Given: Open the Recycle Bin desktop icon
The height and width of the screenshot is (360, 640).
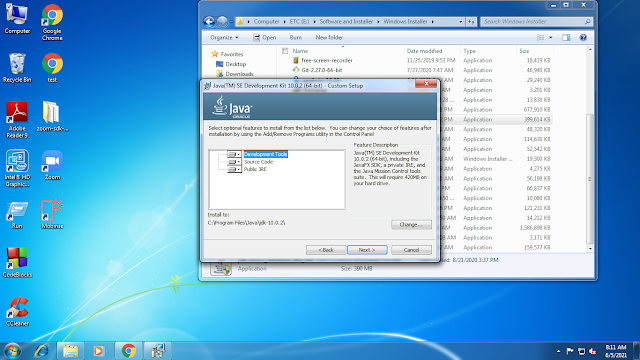Looking at the screenshot, I should (x=17, y=68).
